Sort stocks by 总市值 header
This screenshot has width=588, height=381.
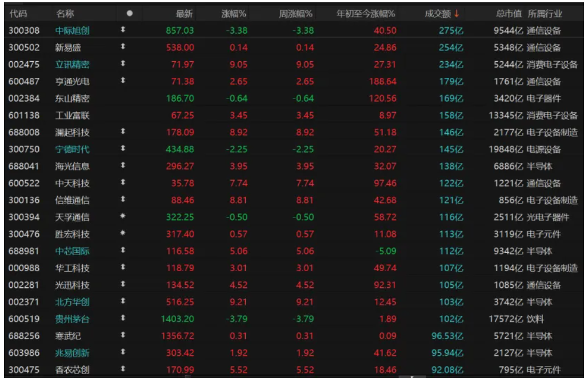pos(509,14)
